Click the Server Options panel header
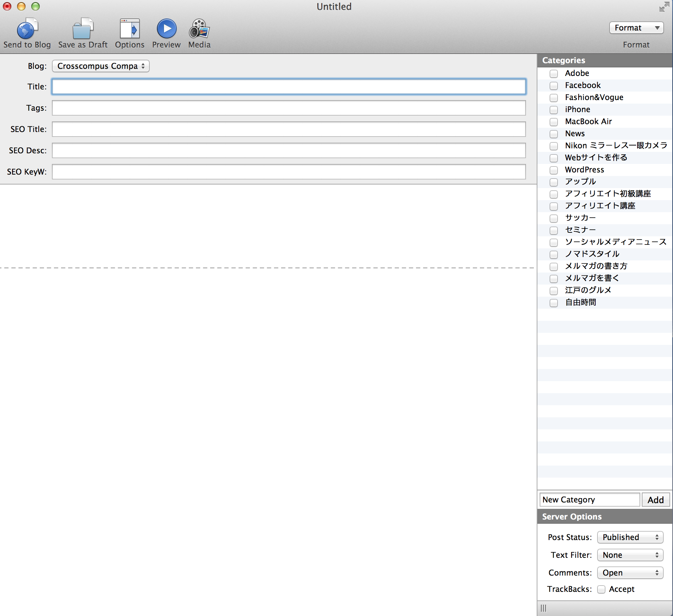This screenshot has height=616, width=673. pyautogui.click(x=605, y=517)
